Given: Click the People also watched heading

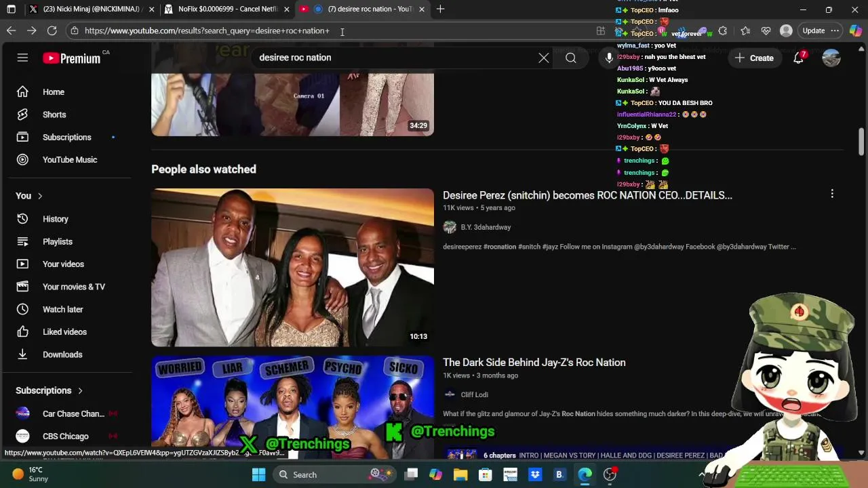Looking at the screenshot, I should coord(203,169).
